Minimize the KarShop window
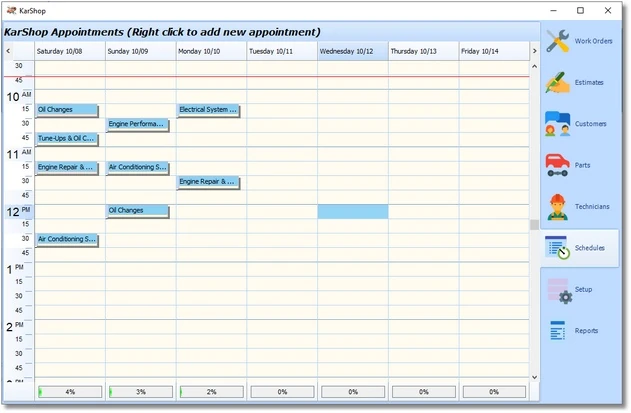Screen dimensions: 631x413 554,10
